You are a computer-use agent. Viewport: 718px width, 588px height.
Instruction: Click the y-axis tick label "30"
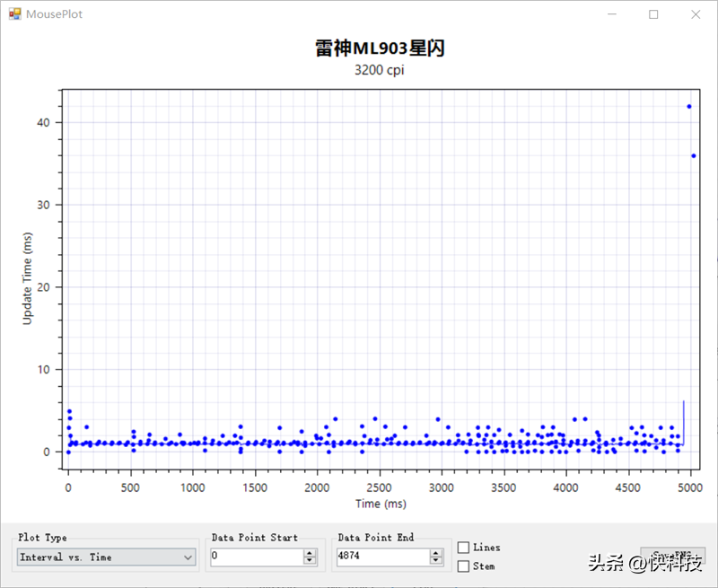[x=43, y=205]
